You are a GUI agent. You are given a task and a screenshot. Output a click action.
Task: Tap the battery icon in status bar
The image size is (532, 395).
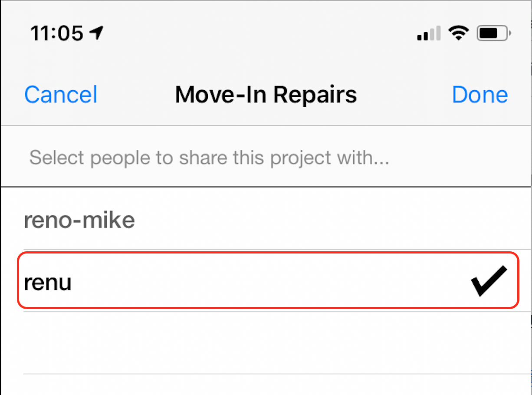pyautogui.click(x=494, y=33)
